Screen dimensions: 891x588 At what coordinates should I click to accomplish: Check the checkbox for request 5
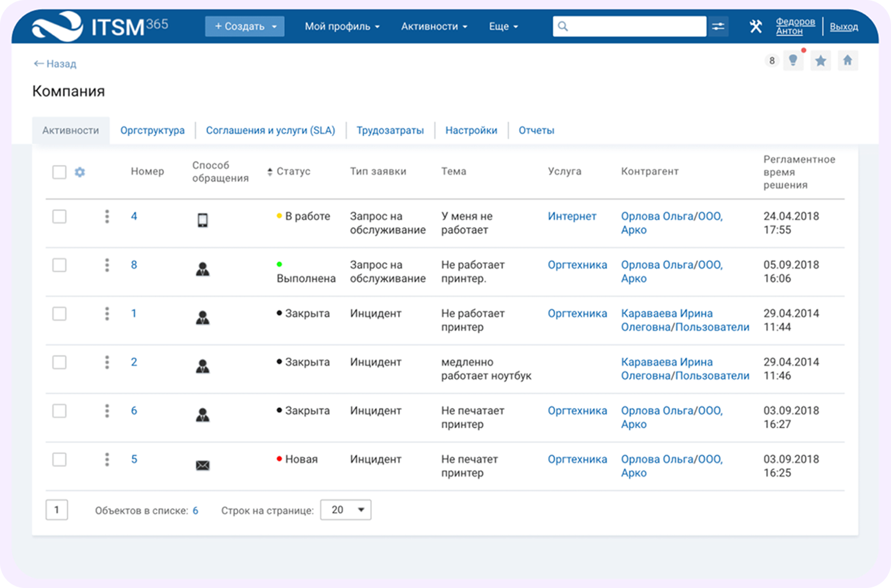tap(59, 459)
